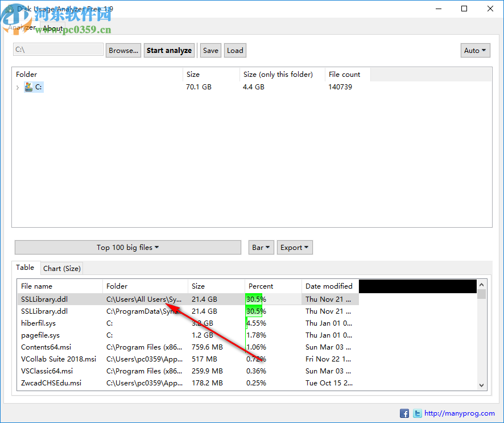The image size is (504, 423).
Task: Open the Analyzer menu
Action: coord(22,28)
